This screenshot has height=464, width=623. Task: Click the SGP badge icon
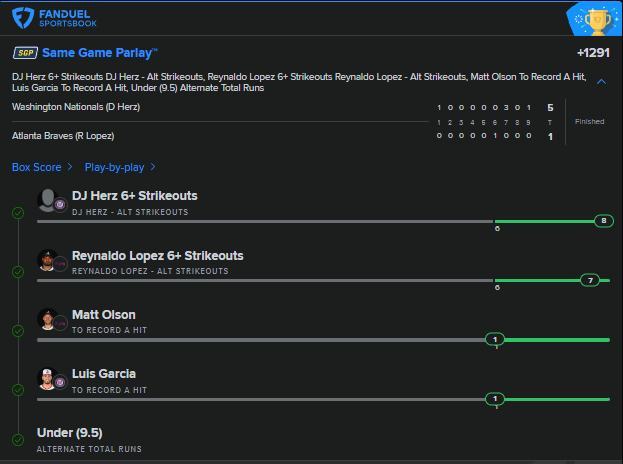click(x=25, y=53)
